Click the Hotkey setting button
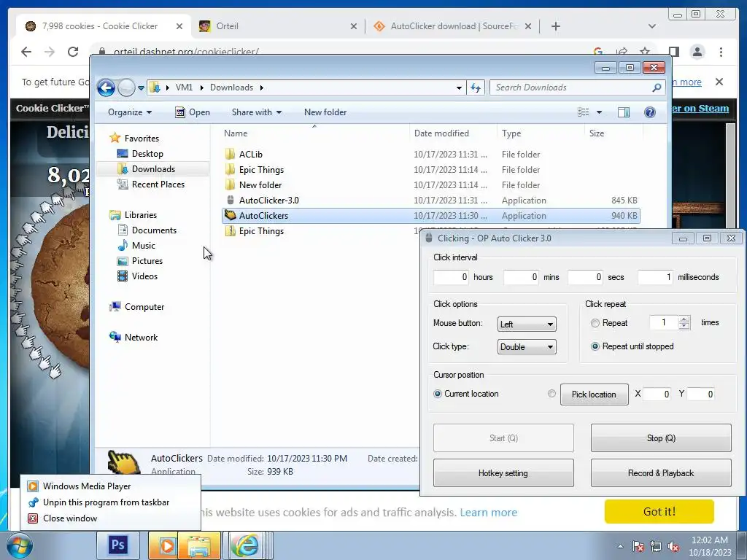Image resolution: width=747 pixels, height=560 pixels. coord(503,472)
